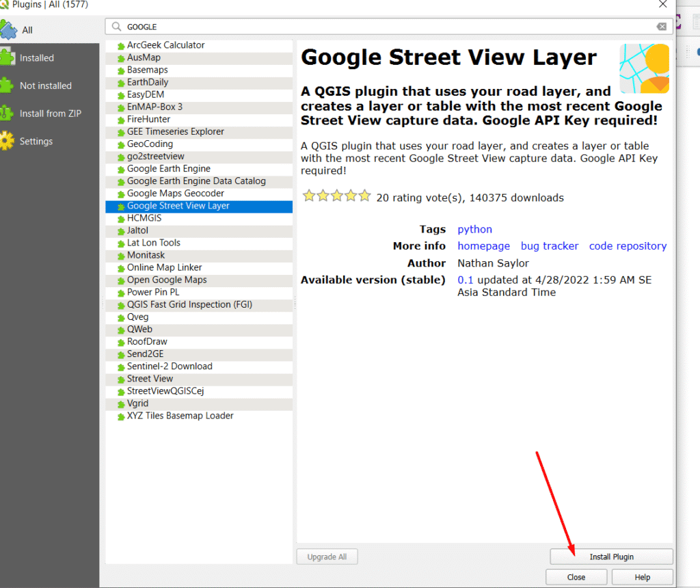Viewport: 700px width, 588px height.
Task: Click the HCMGIS plugin puzzle icon
Action: click(x=120, y=219)
